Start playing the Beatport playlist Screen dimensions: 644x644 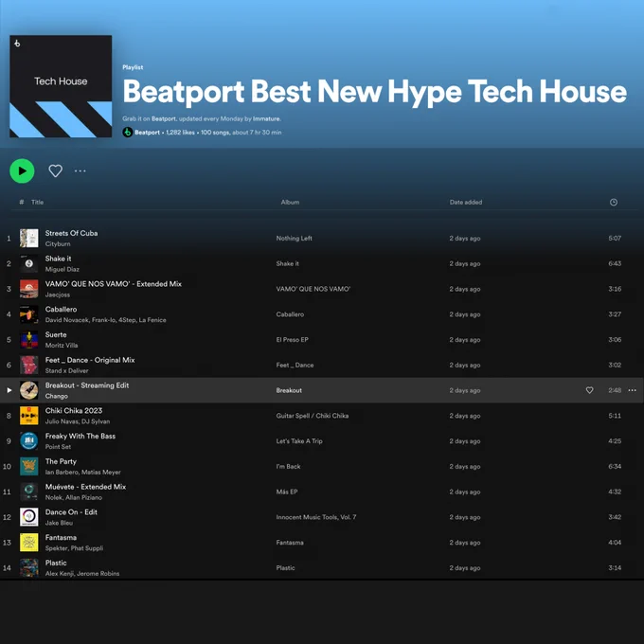(22, 170)
